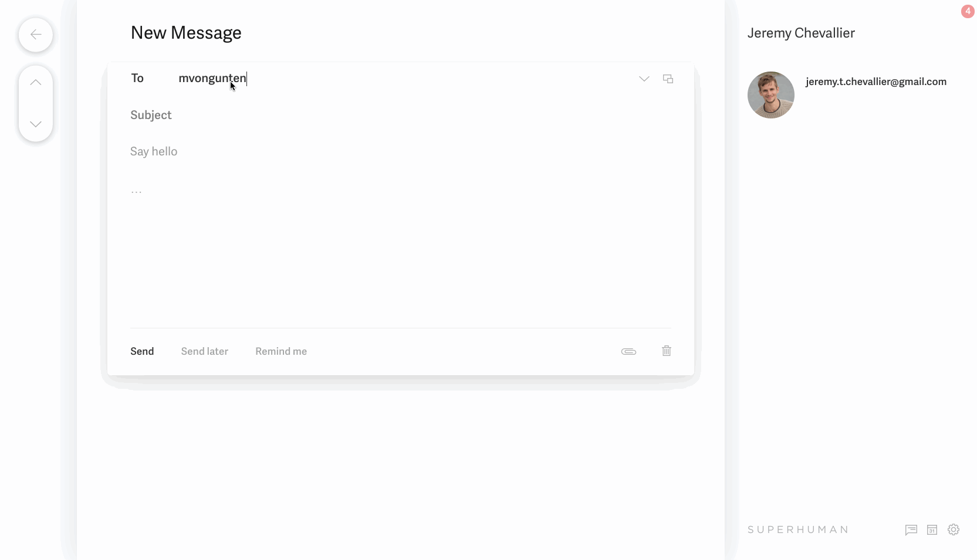Pop out the compose window
The width and height of the screenshot is (977, 560).
[x=668, y=79]
